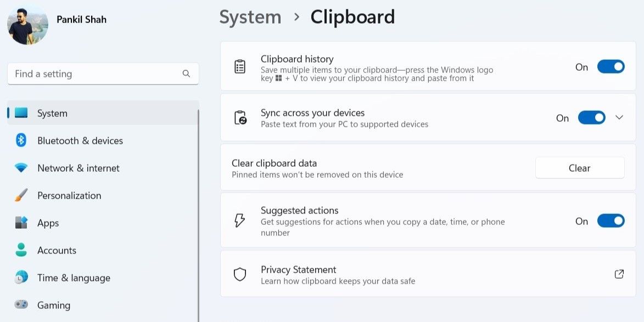The height and width of the screenshot is (322, 644).
Task: Disable Sync across your devices toggle
Action: click(x=591, y=118)
